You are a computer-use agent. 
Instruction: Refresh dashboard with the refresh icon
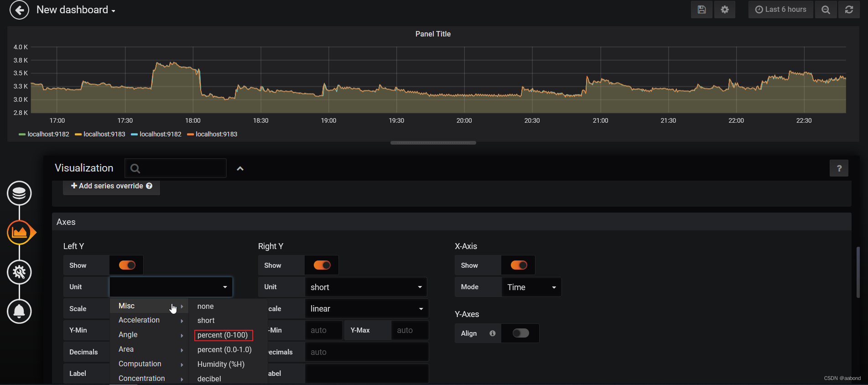pos(849,10)
